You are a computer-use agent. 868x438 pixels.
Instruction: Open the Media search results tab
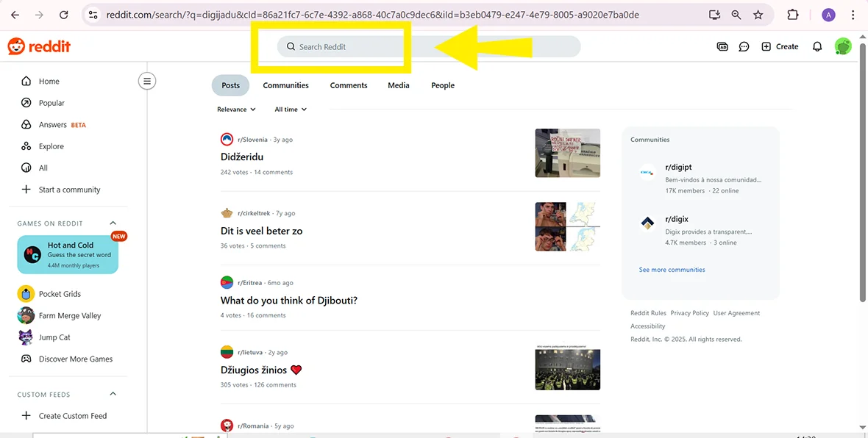(x=398, y=85)
